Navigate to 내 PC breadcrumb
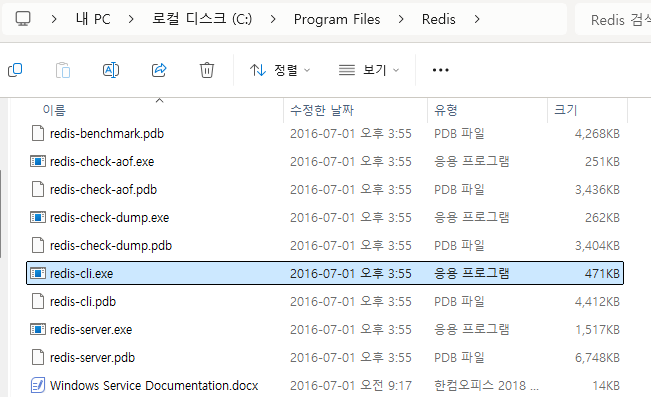651x397 pixels. click(x=93, y=19)
